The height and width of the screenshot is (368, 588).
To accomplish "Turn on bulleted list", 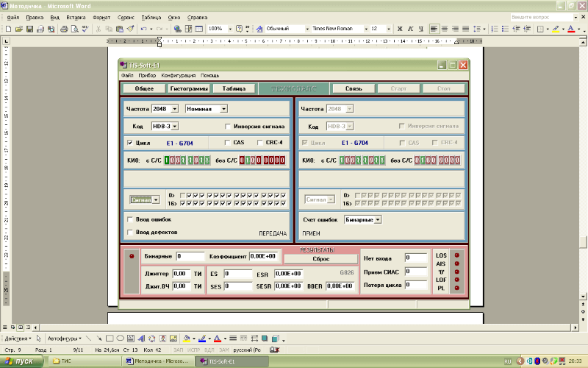I will [x=505, y=29].
